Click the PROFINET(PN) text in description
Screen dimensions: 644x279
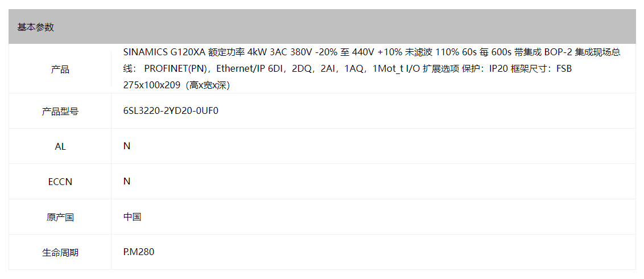pyautogui.click(x=178, y=69)
